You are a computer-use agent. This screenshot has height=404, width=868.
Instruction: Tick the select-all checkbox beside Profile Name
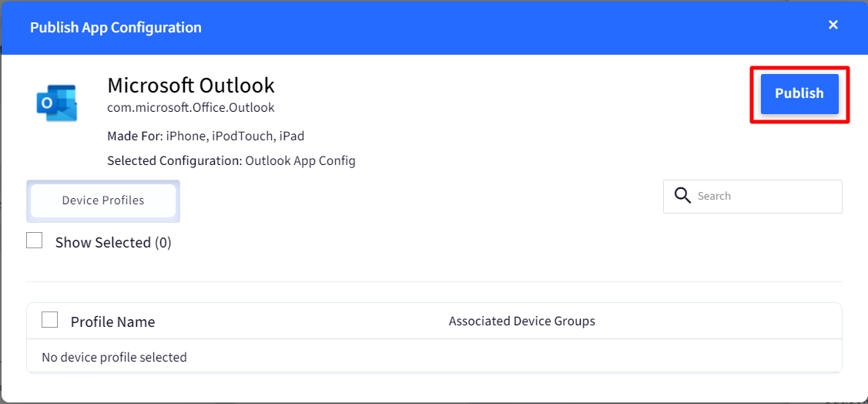pyautogui.click(x=50, y=320)
